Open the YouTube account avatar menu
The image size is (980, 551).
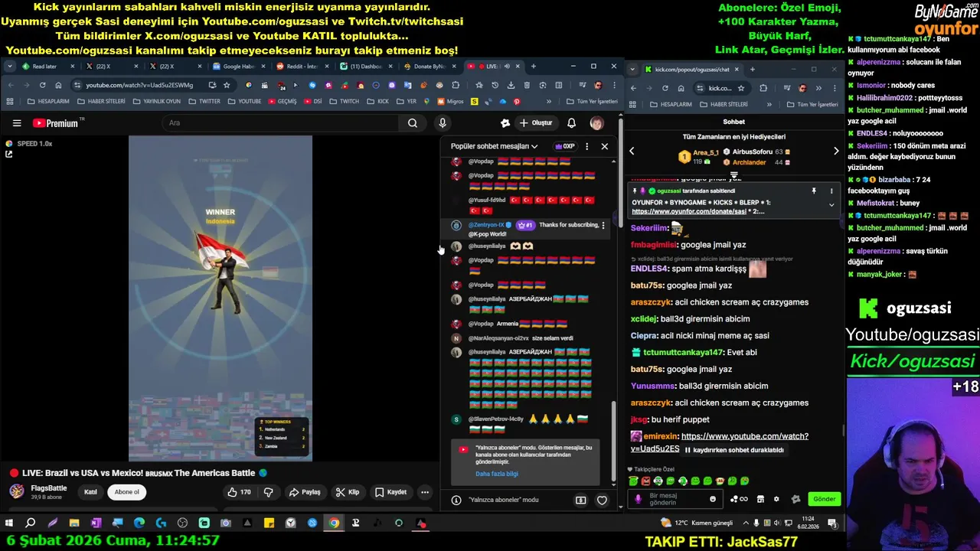click(x=596, y=123)
